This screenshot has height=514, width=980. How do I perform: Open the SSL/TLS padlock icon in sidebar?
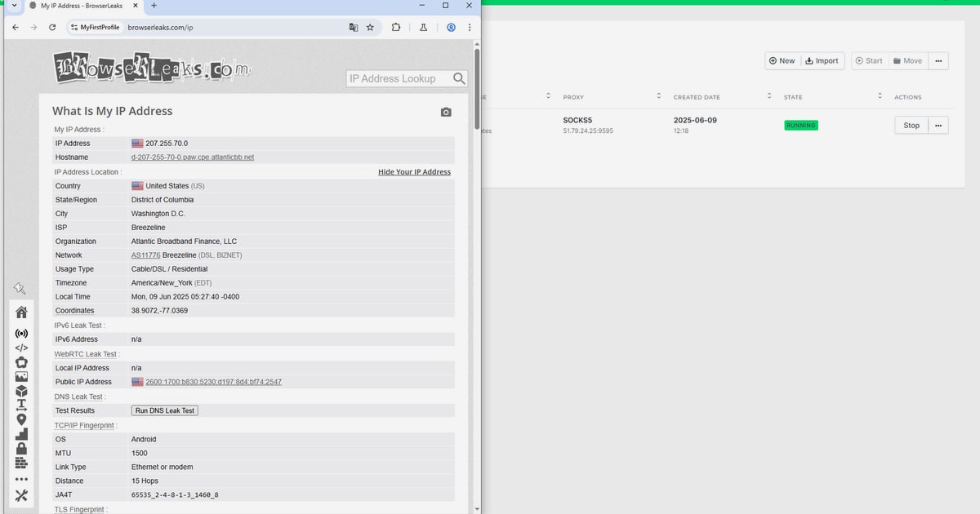tap(21, 449)
